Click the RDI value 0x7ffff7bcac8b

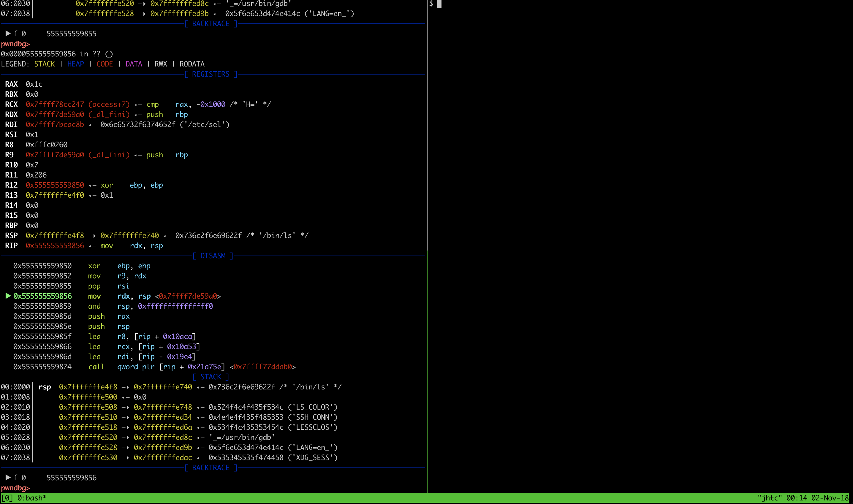[x=55, y=124]
